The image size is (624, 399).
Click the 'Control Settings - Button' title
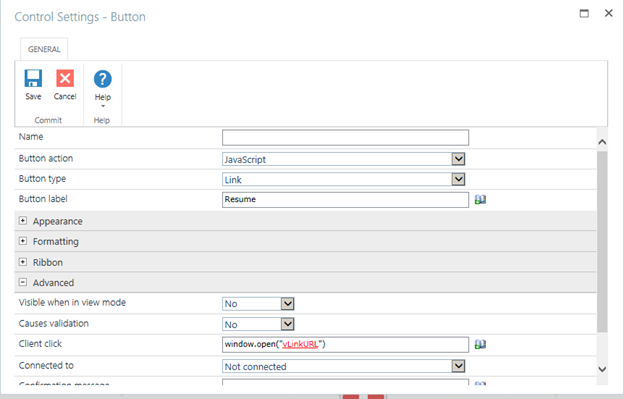(x=80, y=17)
